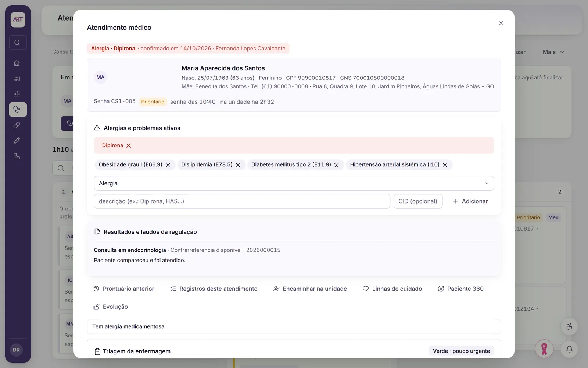Open Linhas de cuidado
This screenshot has height=368, width=588.
click(x=392, y=289)
